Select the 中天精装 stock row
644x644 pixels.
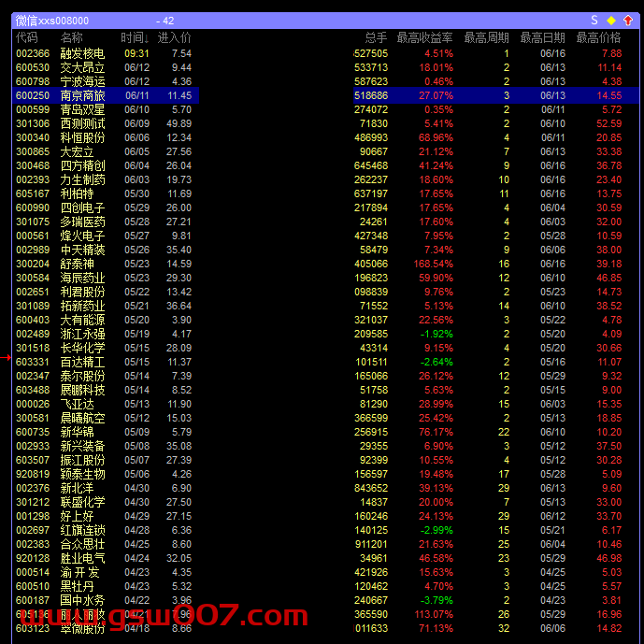pos(325,250)
